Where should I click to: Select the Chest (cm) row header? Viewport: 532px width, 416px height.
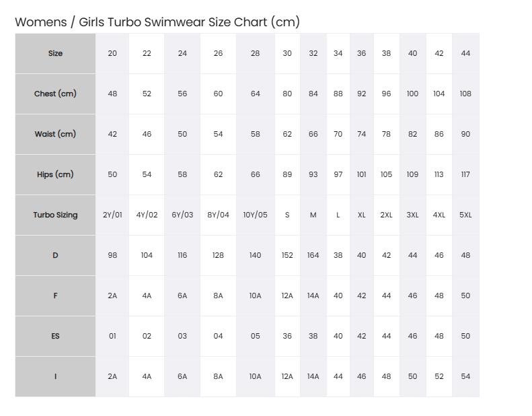coord(55,94)
